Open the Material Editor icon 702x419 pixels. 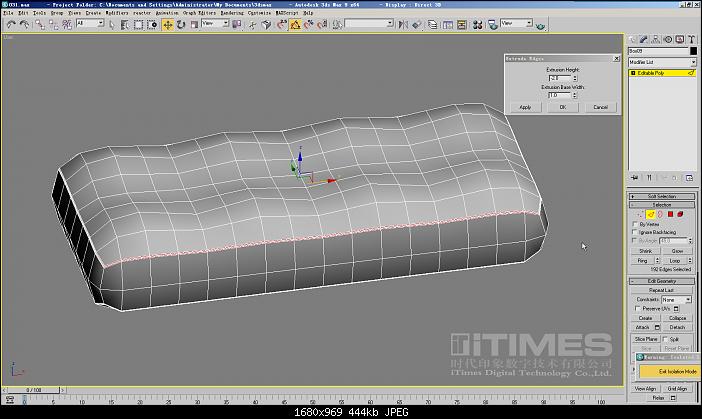(478, 25)
